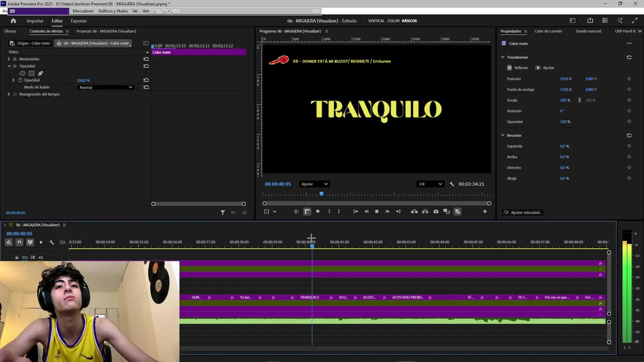The image size is (644, 362).
Task: Add marker in the timeline panel
Action: (41, 242)
